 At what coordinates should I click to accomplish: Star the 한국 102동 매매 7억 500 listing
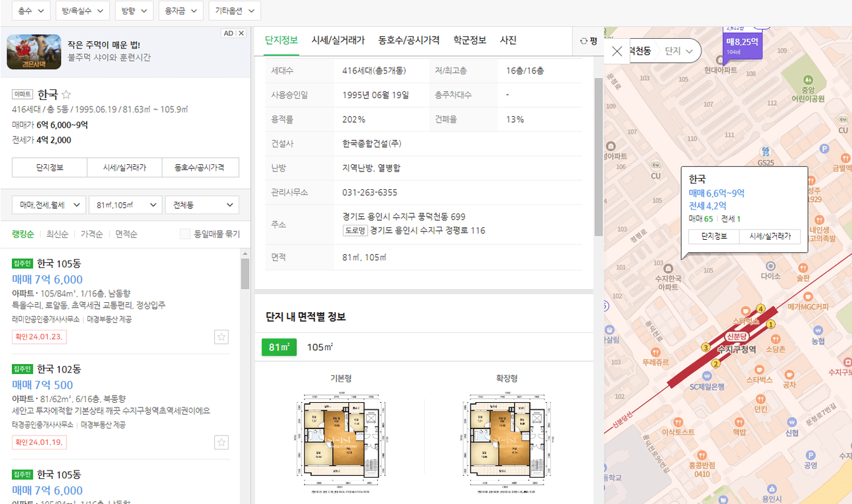pyautogui.click(x=222, y=442)
